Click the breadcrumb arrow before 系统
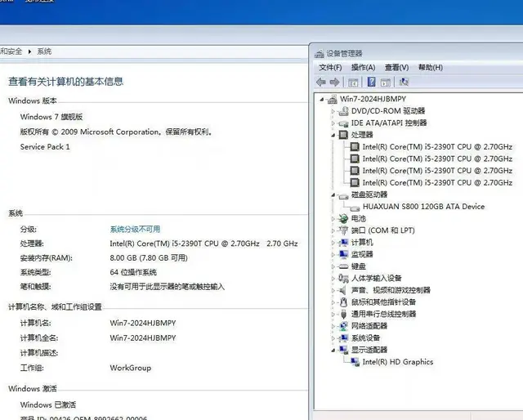Image resolution: width=523 pixels, height=420 pixels. tap(29, 51)
